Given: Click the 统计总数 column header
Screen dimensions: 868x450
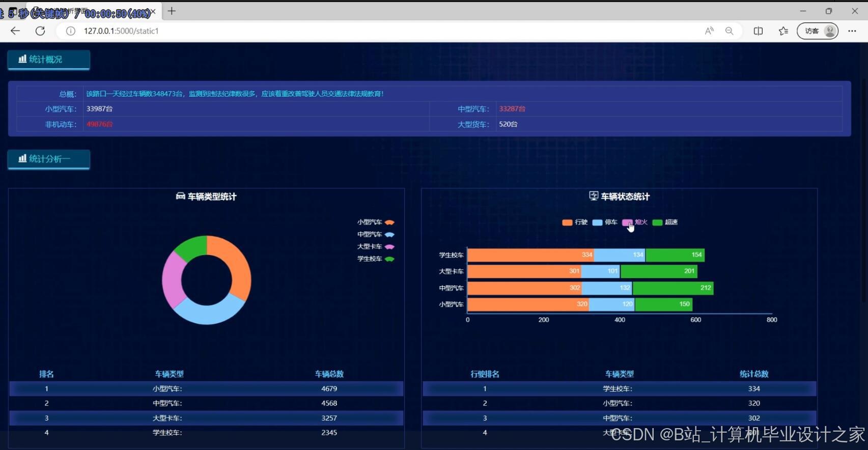Looking at the screenshot, I should (x=754, y=374).
